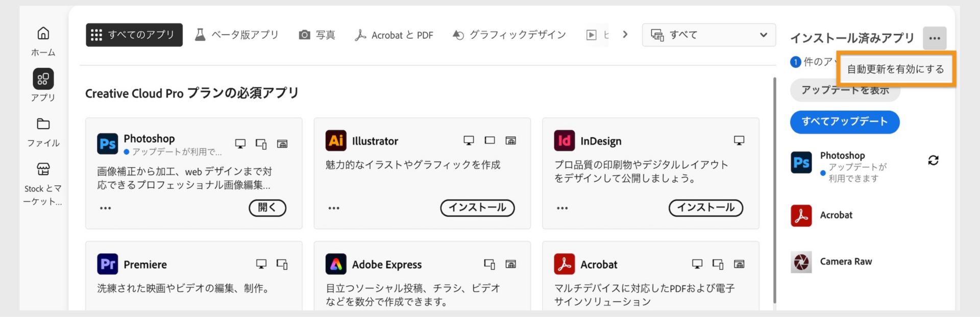Image resolution: width=980 pixels, height=317 pixels.
Task: Show more category tabs with right chevron
Action: click(625, 34)
